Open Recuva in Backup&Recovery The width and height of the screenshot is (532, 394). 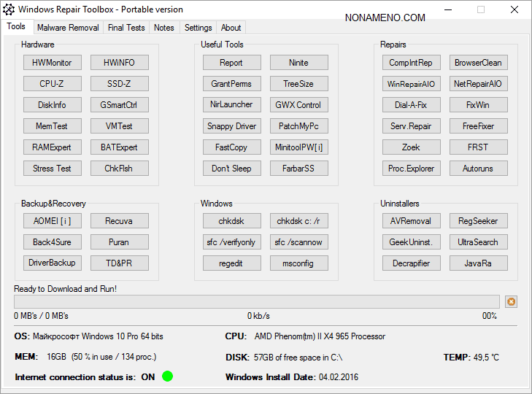pos(120,221)
